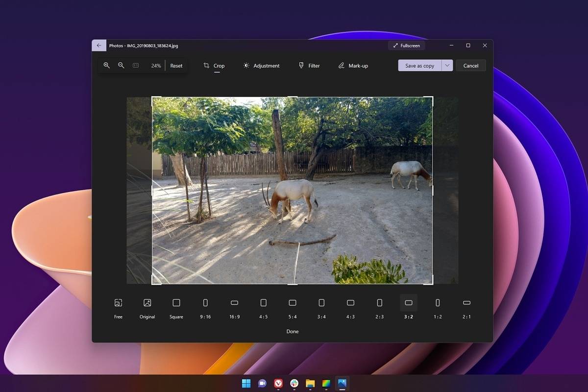The width and height of the screenshot is (588, 392).
Task: Switch to the Filter tab
Action: click(x=309, y=66)
